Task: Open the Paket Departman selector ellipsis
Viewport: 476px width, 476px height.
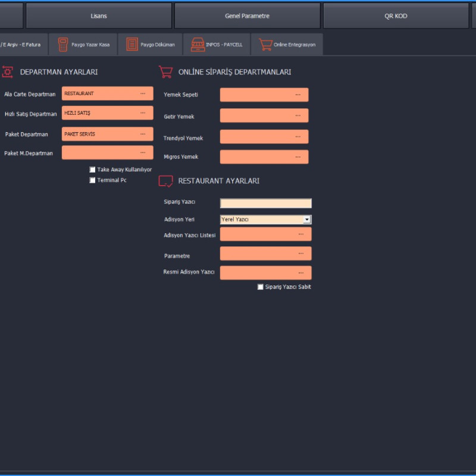Action: pyautogui.click(x=143, y=134)
